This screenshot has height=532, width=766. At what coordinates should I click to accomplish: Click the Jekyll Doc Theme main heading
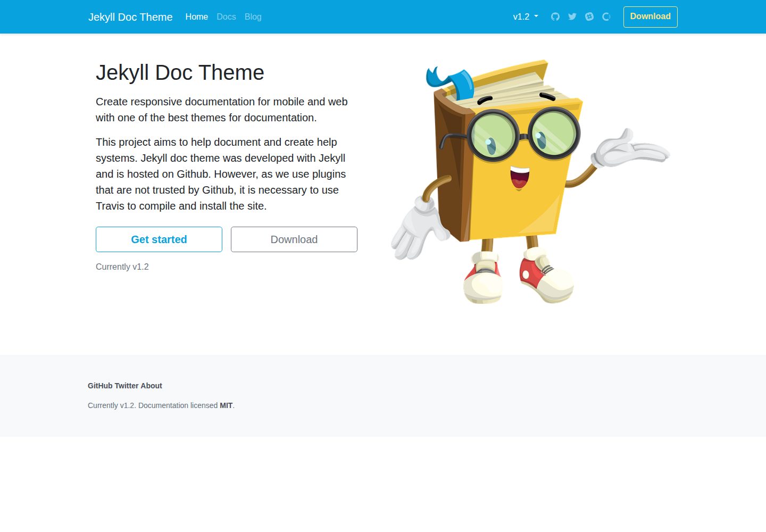point(180,72)
